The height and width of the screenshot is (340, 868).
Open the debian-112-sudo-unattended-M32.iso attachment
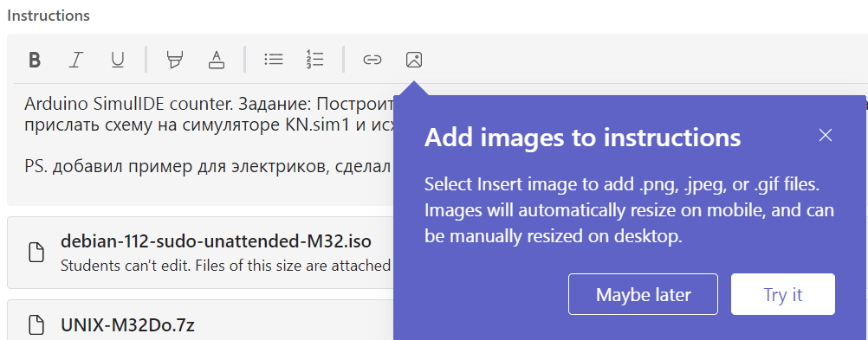pos(216,241)
